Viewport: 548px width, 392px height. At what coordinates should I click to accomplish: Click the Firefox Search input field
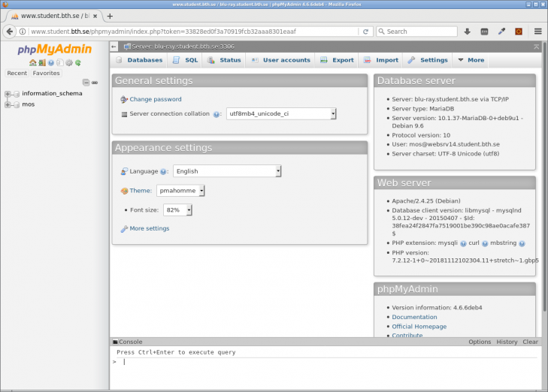click(x=416, y=32)
